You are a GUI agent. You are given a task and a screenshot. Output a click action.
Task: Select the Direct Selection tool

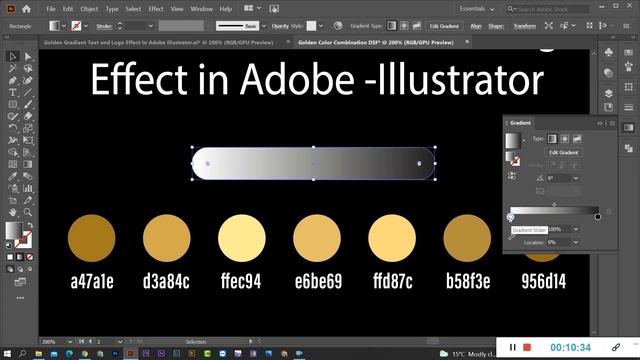point(28,56)
